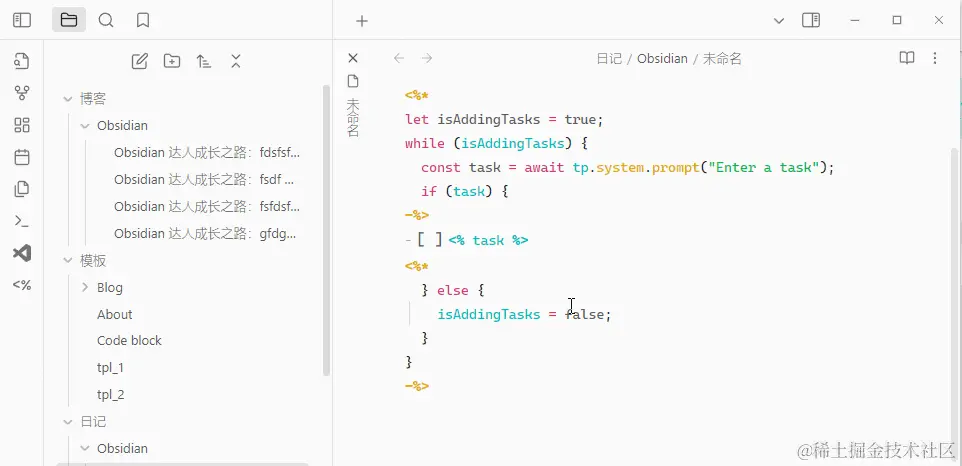
Task: Place cursor on isAddingTasks = true line
Action: (504, 119)
